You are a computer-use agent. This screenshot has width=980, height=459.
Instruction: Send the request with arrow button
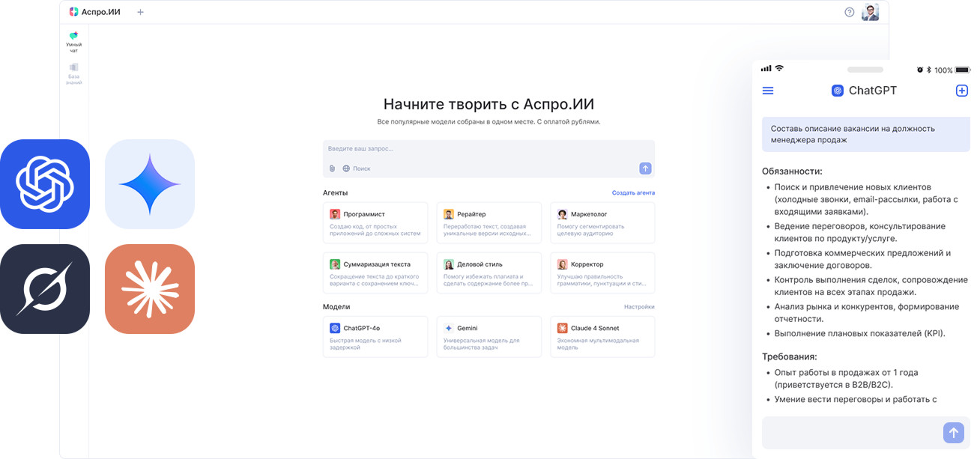(x=645, y=168)
